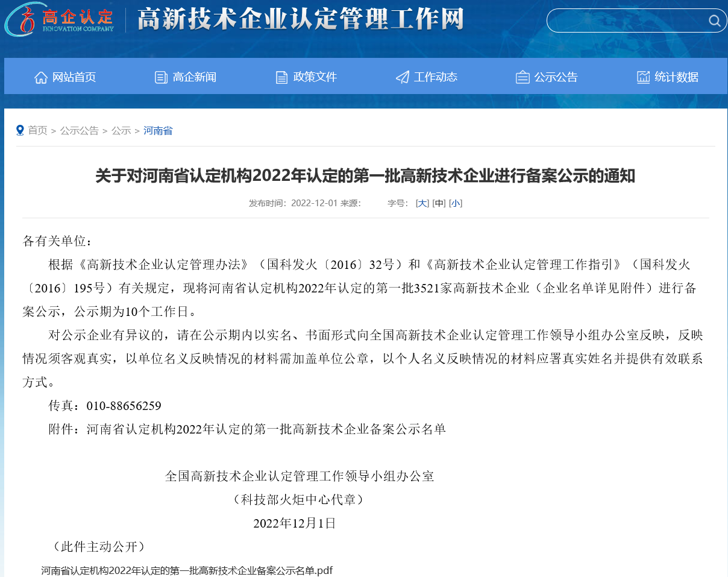Screen dimensions: 728x577
Task: Navigate to 首页 via the breadcrumb
Action: pos(38,130)
